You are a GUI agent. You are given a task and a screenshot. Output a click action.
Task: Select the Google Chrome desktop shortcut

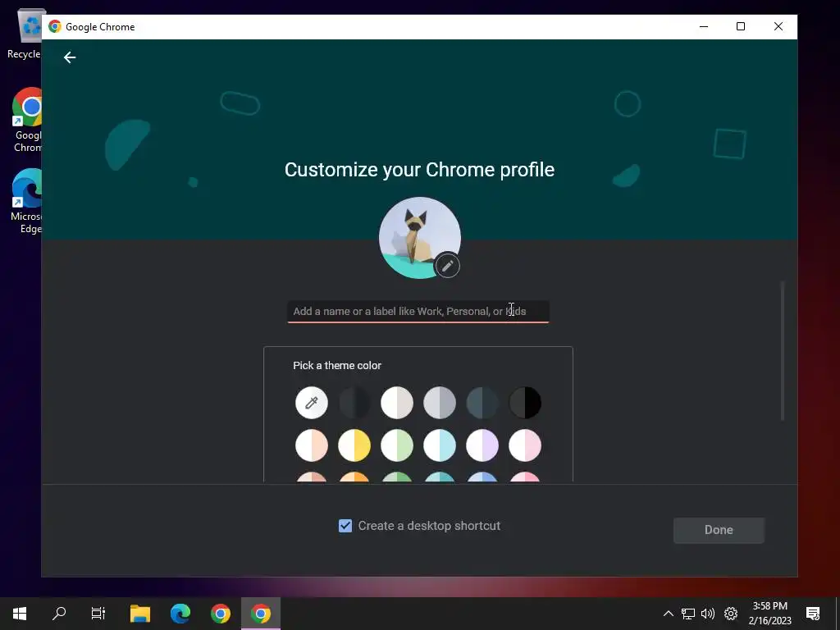coord(27,120)
